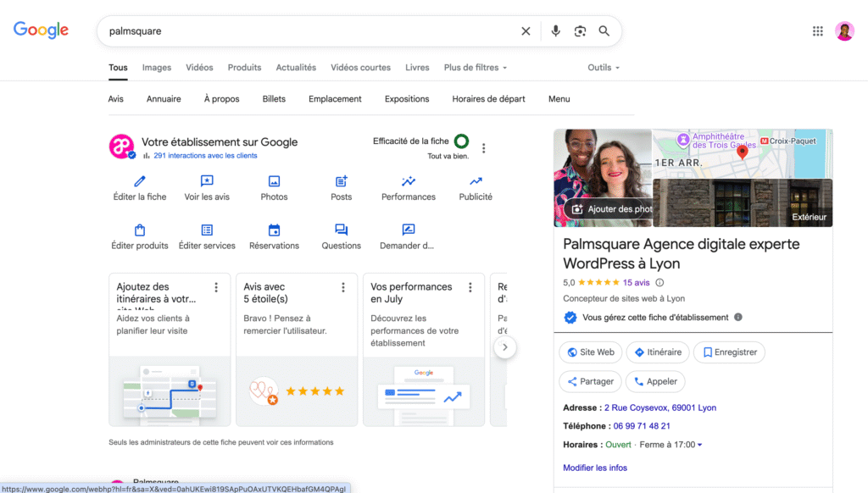Screen dimensions: 868x493
Task: Open Modifier les infos link
Action: pos(595,467)
